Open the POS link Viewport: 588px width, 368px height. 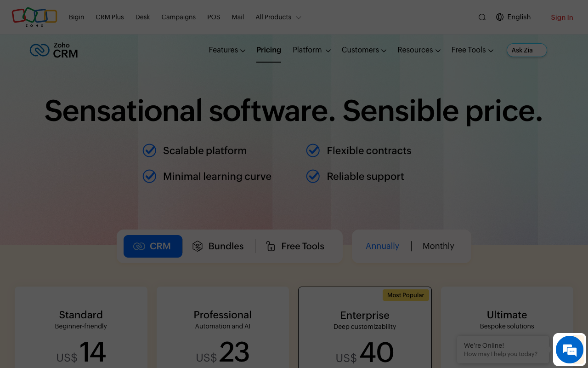coord(214,17)
